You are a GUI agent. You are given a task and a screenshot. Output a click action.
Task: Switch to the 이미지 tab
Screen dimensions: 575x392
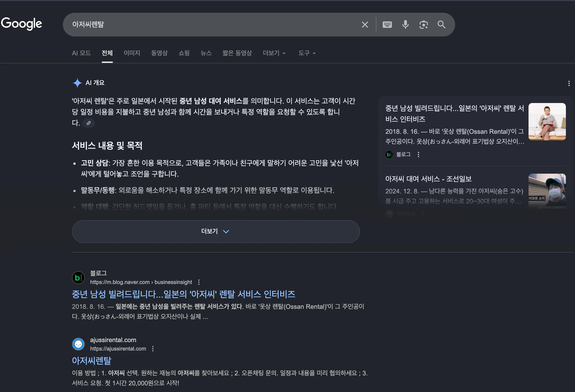click(x=132, y=53)
